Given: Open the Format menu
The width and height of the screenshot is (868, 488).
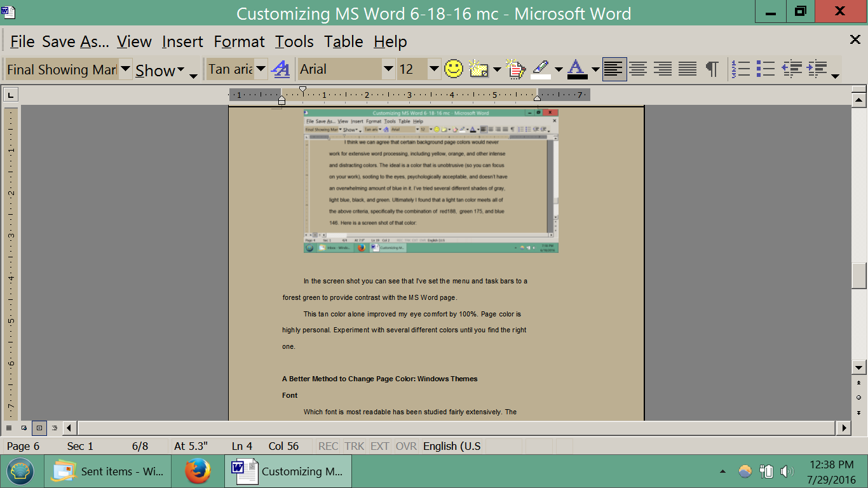Looking at the screenshot, I should pos(239,42).
